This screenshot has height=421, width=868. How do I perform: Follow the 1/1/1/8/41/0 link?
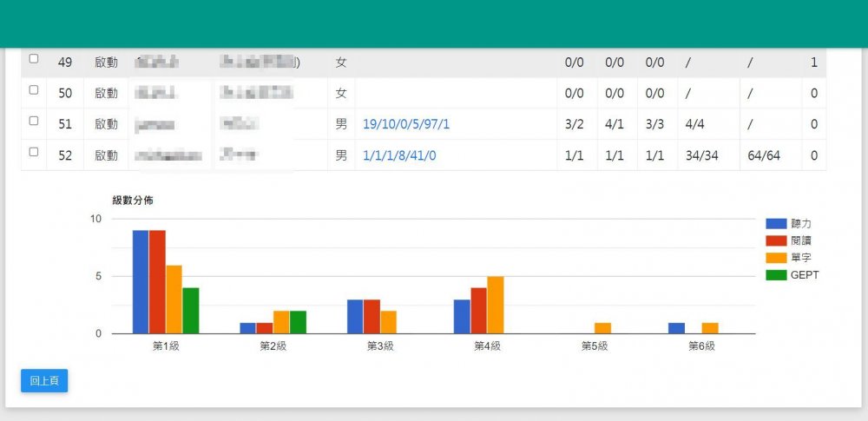tap(399, 155)
